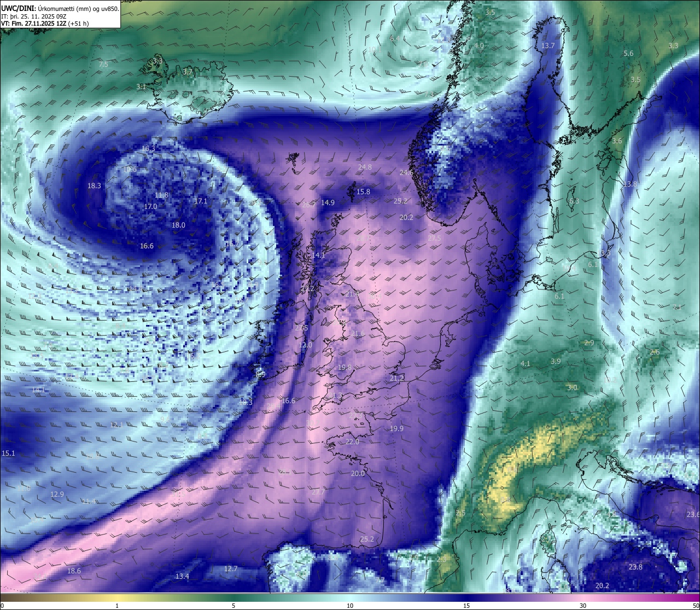Click the map value 3.7 over Iceland
This screenshot has height=610, width=700.
[x=188, y=72]
